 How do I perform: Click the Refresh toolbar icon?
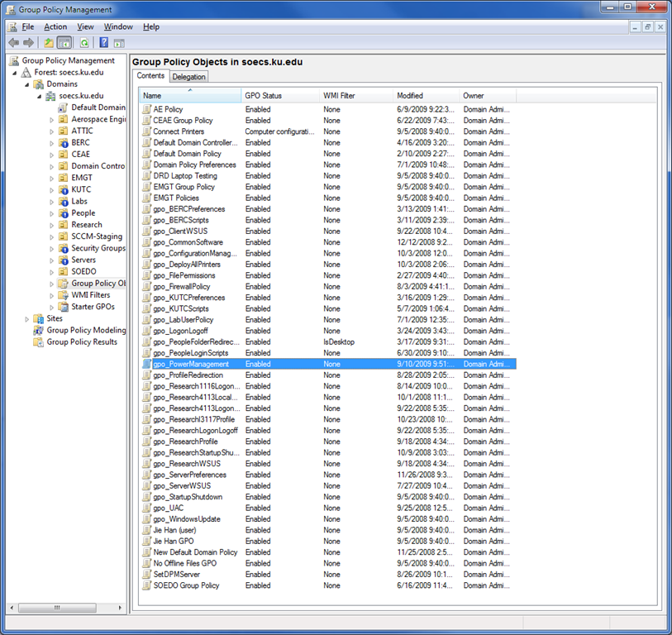pyautogui.click(x=84, y=42)
